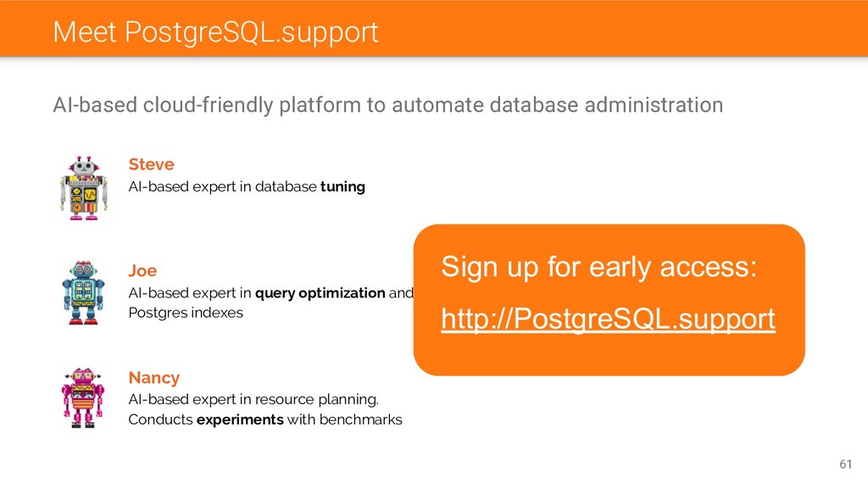Image resolution: width=868 pixels, height=488 pixels.
Task: Click the orange rounded sign-up box
Action: tap(609, 300)
